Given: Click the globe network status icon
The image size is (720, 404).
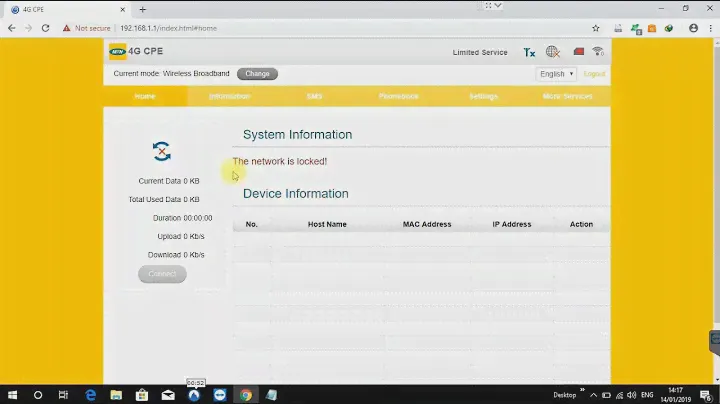Looking at the screenshot, I should [553, 52].
